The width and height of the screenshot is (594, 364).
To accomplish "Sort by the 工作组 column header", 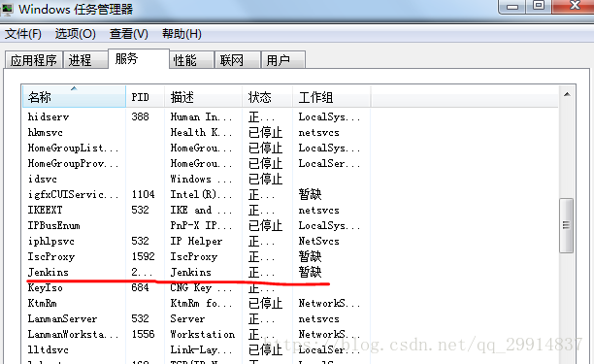I will 332,97.
